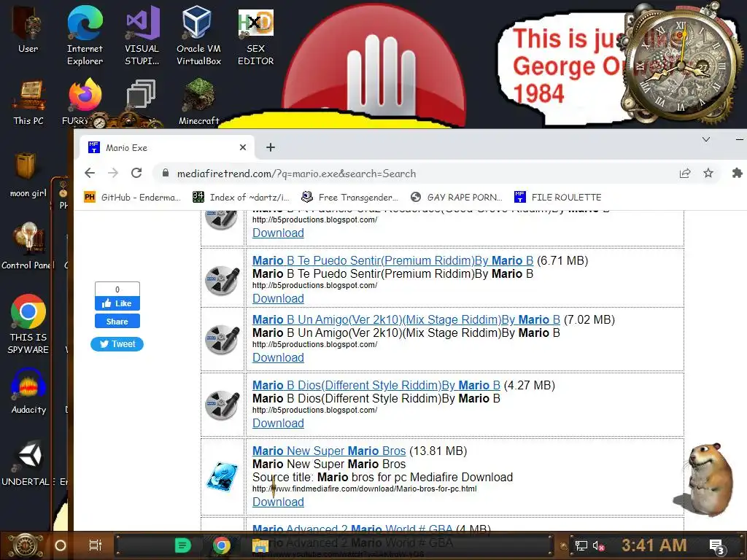Open Cortana circle on taskbar
Screen dimensions: 747x560
point(61,545)
